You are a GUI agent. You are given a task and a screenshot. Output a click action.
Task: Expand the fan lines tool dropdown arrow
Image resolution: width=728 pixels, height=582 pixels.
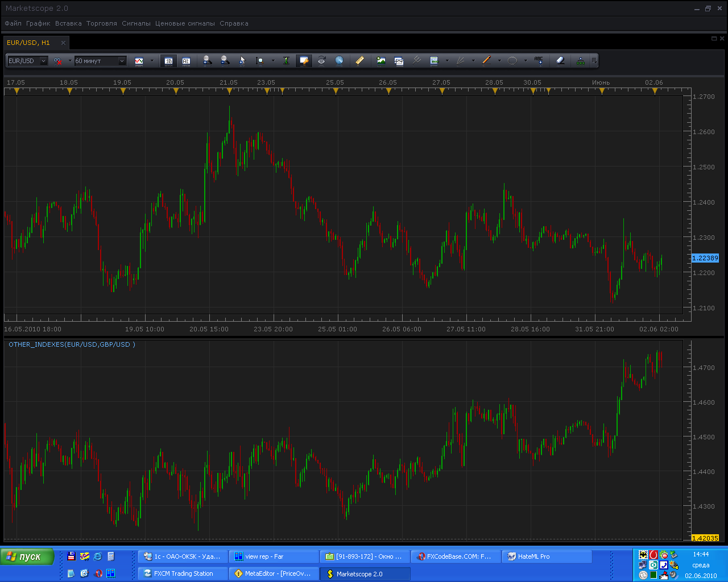(473, 61)
